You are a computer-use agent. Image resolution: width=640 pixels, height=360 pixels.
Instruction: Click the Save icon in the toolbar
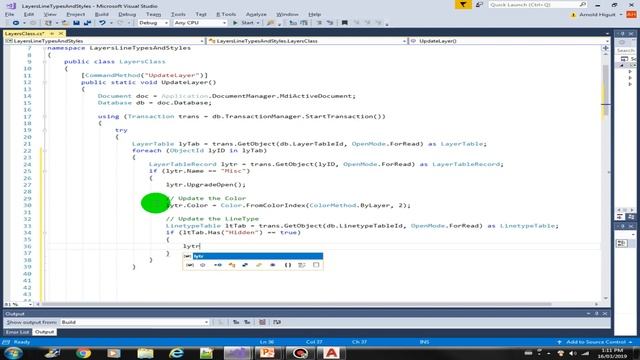point(76,23)
